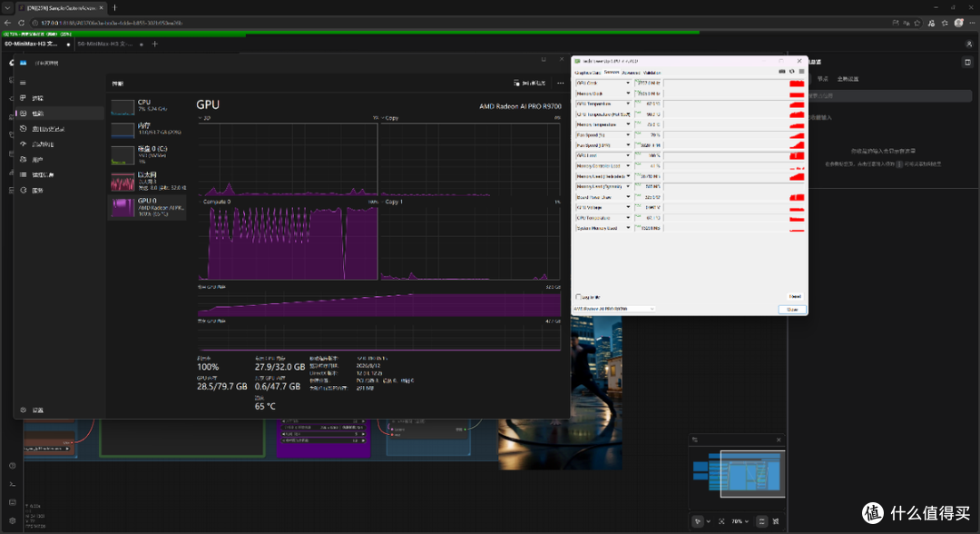
Task: Switch to GPU-Z Advanced tab
Action: 631,73
